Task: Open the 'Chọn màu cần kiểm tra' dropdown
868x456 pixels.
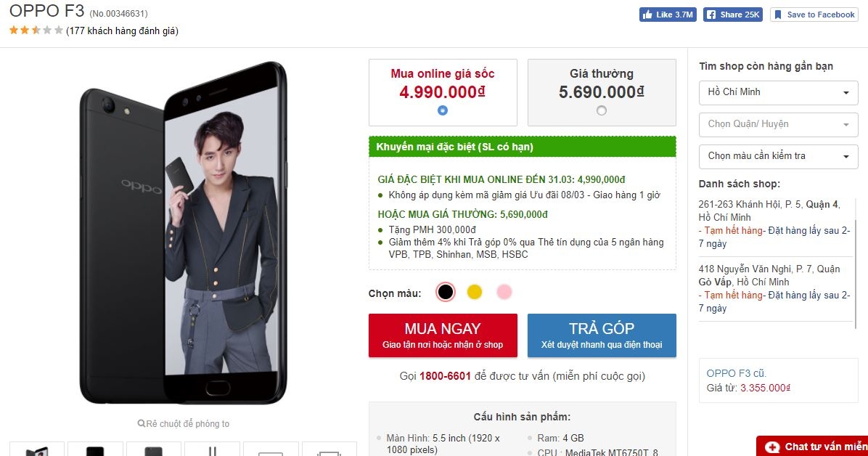Action: coord(777,156)
